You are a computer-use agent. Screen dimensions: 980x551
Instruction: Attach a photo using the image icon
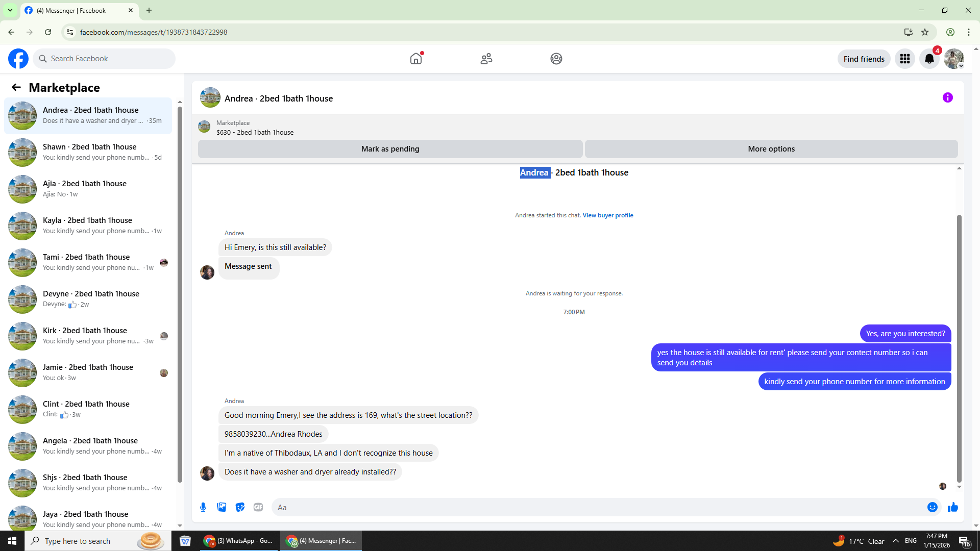[x=222, y=507]
